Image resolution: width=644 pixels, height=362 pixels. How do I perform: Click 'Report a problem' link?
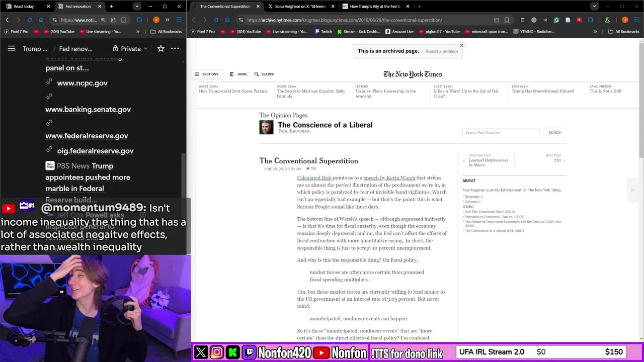(441, 51)
